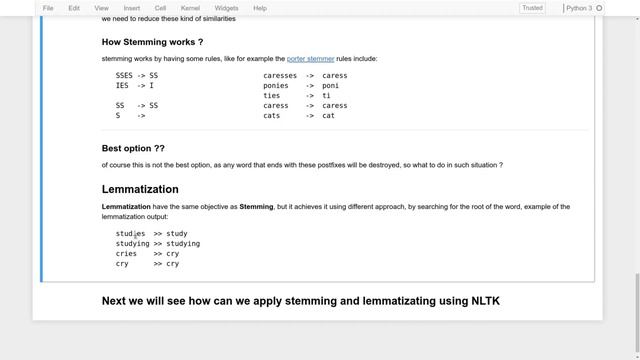Viewport: 640px width, 360px height.
Task: Open the File menu
Action: point(48,8)
